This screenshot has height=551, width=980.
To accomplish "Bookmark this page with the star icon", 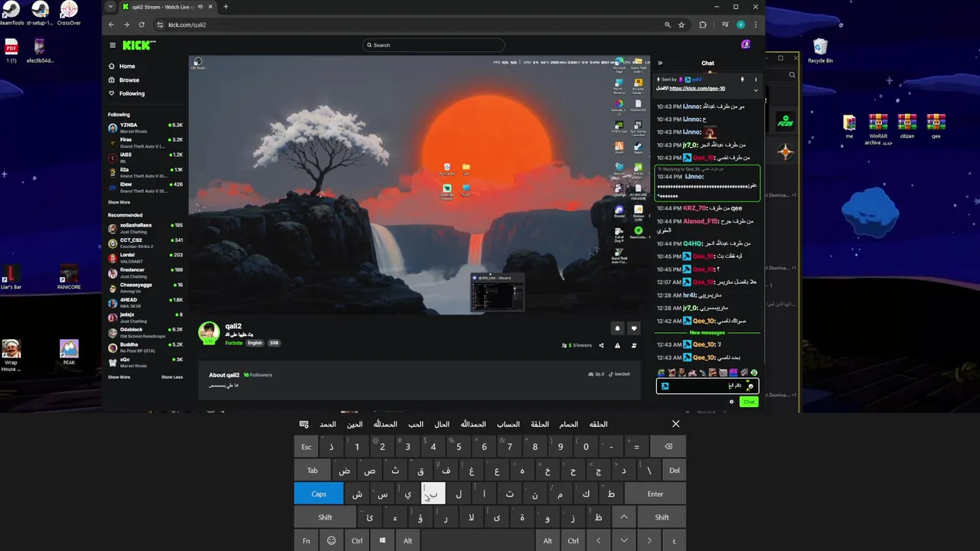I will pos(681,24).
